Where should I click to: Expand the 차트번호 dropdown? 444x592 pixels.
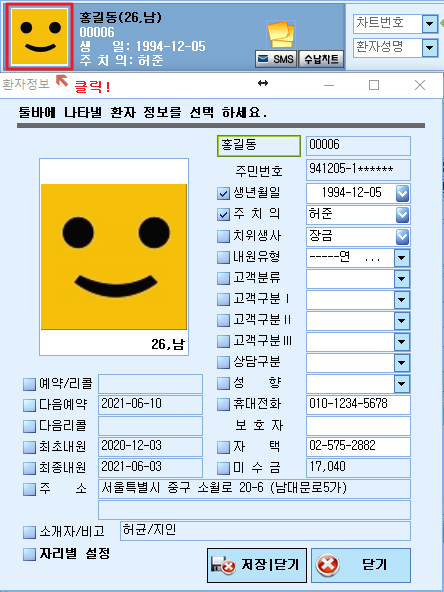(430, 25)
